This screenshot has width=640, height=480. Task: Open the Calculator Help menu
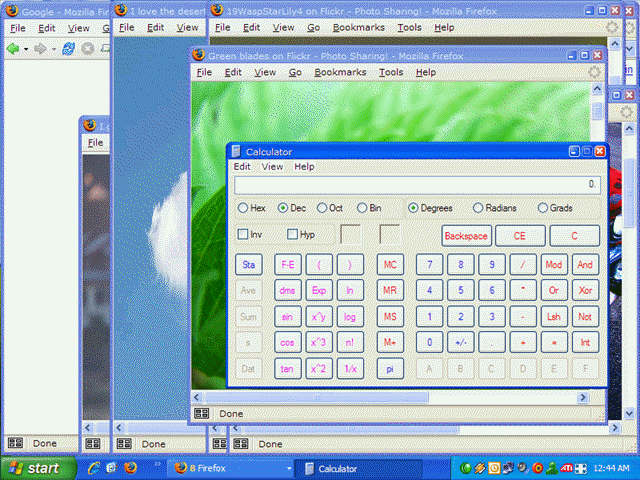(304, 167)
